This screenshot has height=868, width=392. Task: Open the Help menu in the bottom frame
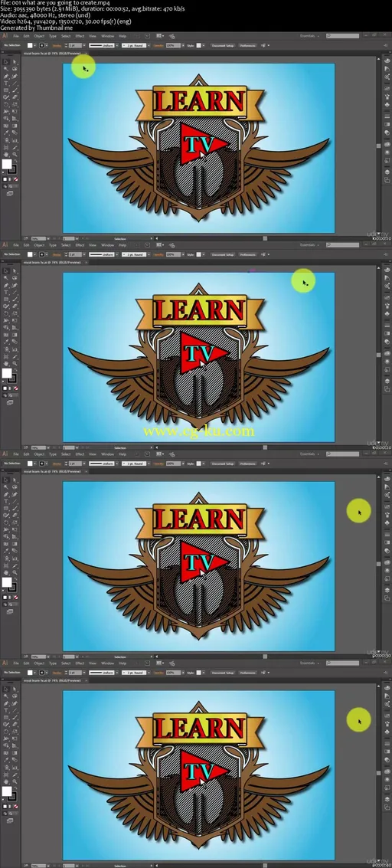[x=122, y=663]
